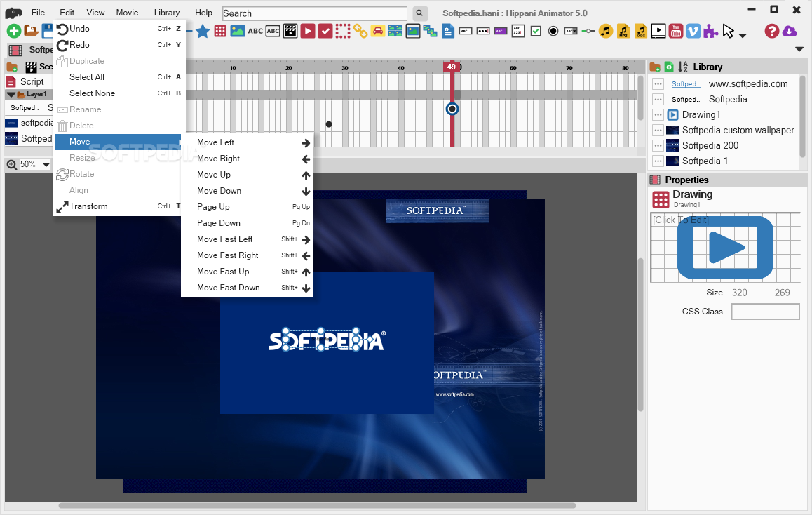This screenshot has width=812, height=515.
Task: Select the Script row in scene panel
Action: click(29, 81)
